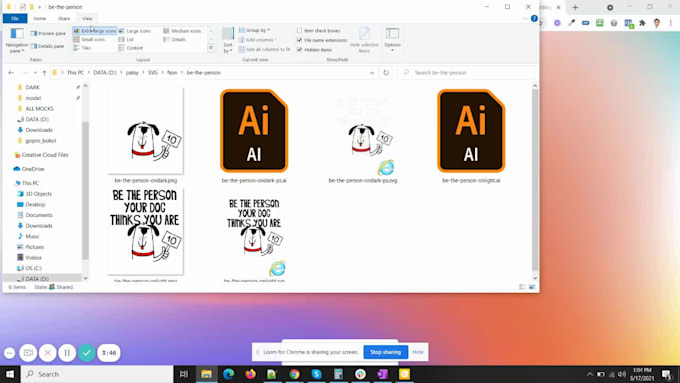680x383 pixels.
Task: Select be-the-person-ondark-ps.ai file
Action: tap(254, 136)
